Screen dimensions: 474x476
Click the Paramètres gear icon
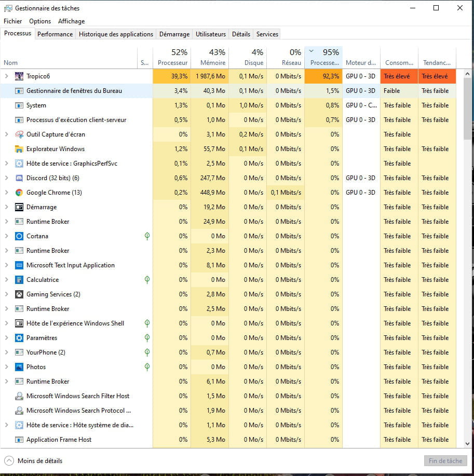[19, 338]
